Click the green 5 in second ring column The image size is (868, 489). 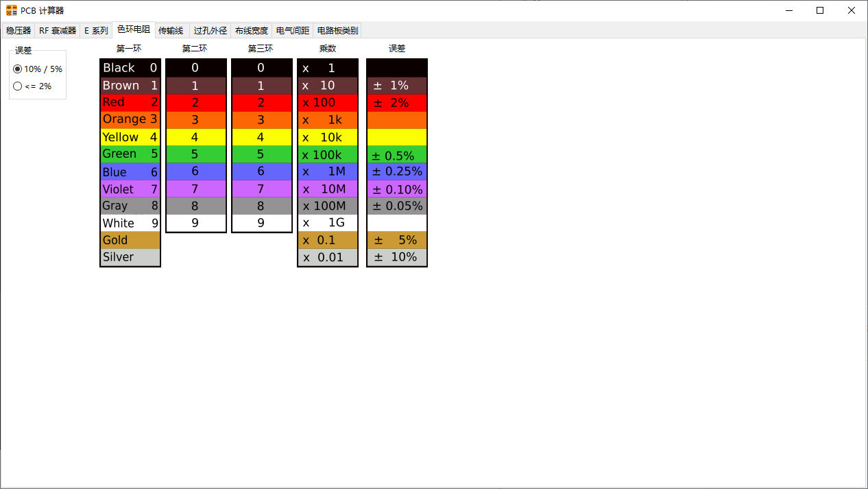pyautogui.click(x=195, y=154)
